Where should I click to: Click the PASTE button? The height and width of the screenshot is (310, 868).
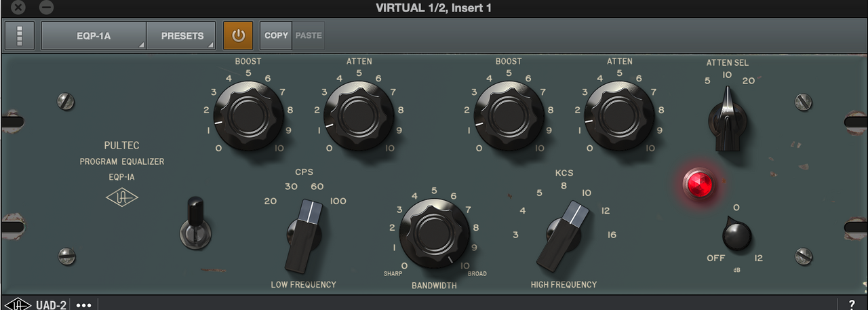pos(309,36)
